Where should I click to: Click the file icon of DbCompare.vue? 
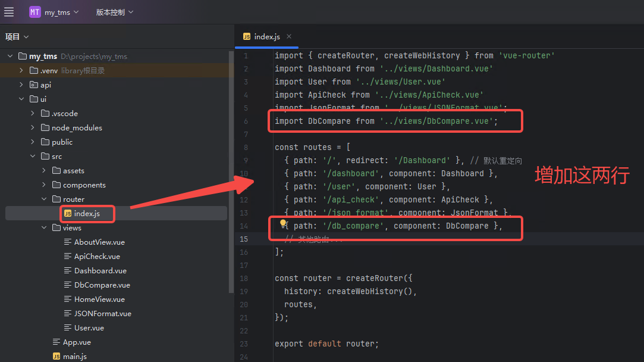pos(68,285)
